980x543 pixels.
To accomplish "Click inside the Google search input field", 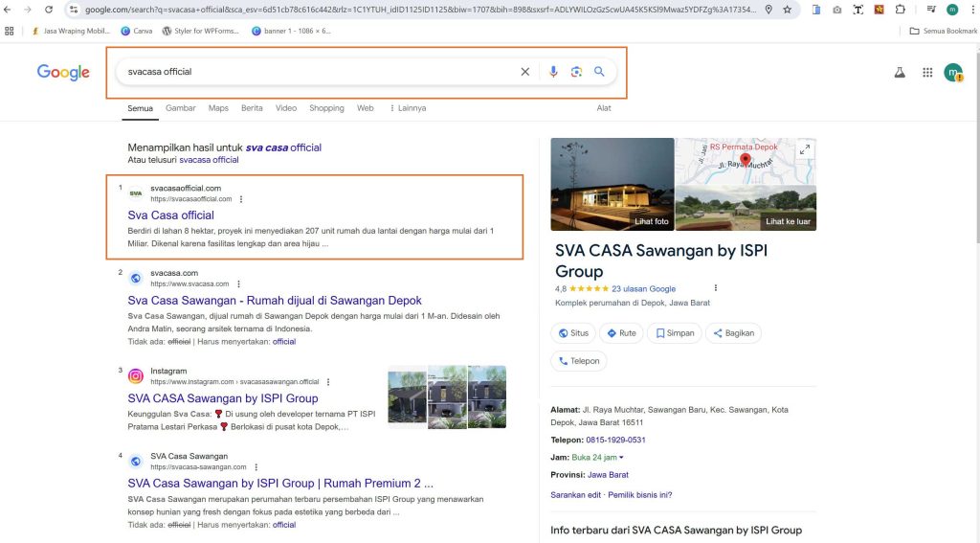I will click(x=316, y=72).
